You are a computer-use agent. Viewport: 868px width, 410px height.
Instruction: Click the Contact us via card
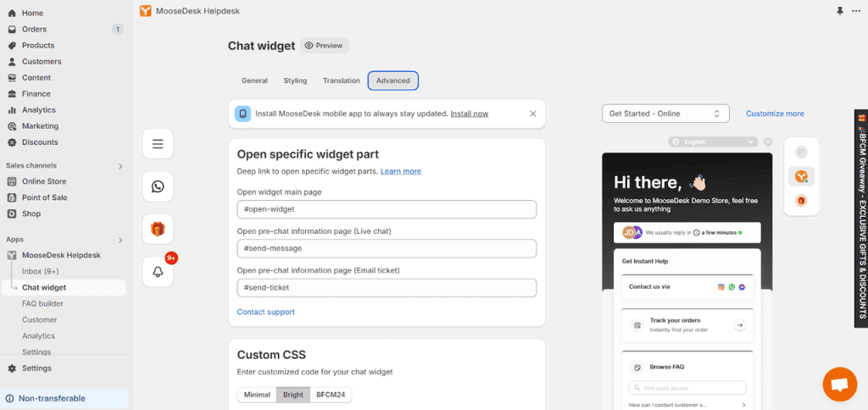pyautogui.click(x=687, y=287)
